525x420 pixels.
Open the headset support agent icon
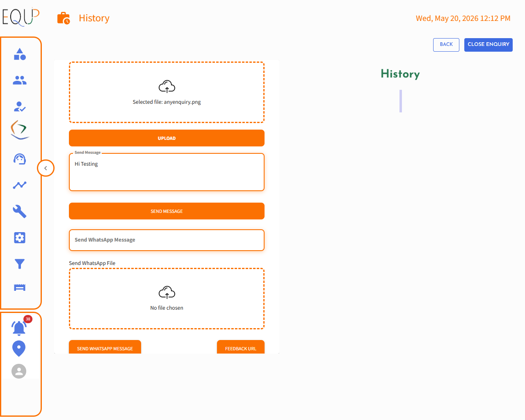[20, 159]
